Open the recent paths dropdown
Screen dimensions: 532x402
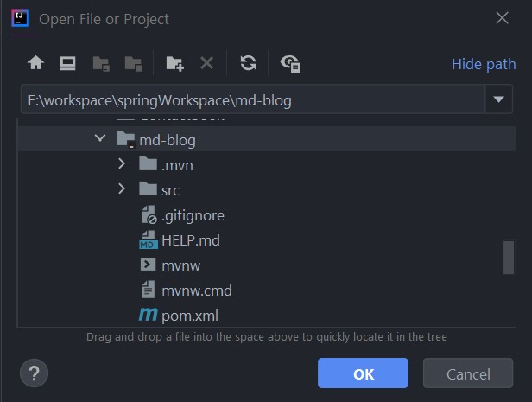[x=498, y=100]
